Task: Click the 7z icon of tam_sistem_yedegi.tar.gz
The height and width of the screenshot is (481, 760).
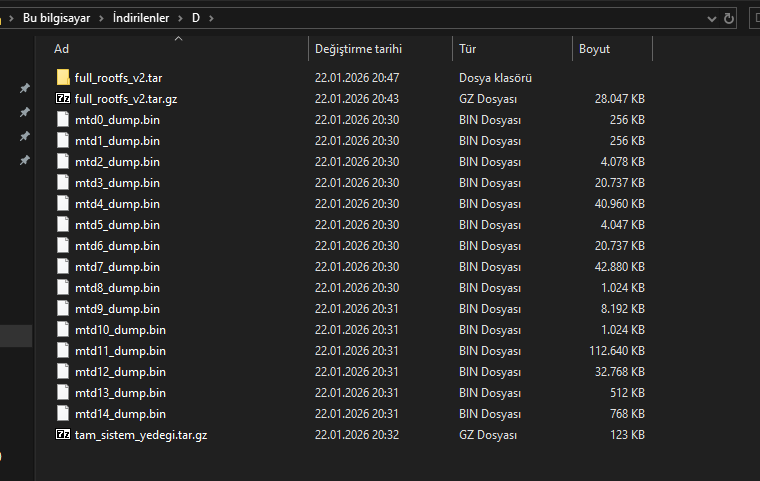Action: 63,434
